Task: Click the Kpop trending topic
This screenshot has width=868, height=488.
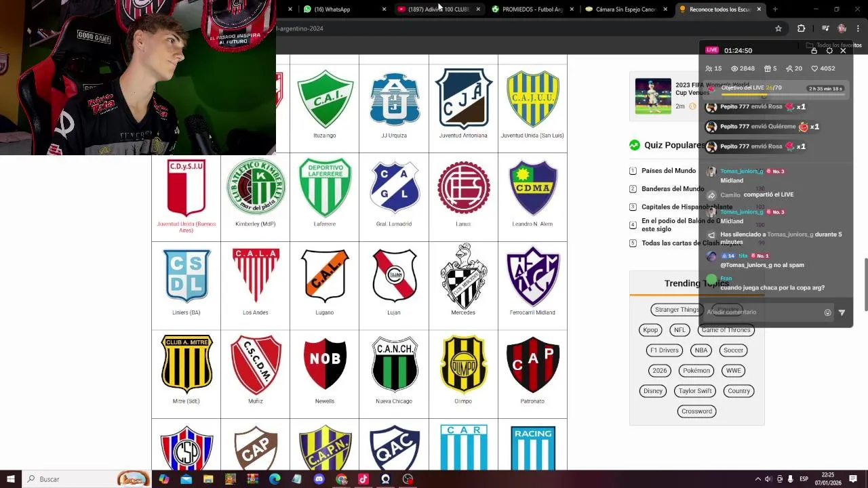Action: [x=650, y=330]
